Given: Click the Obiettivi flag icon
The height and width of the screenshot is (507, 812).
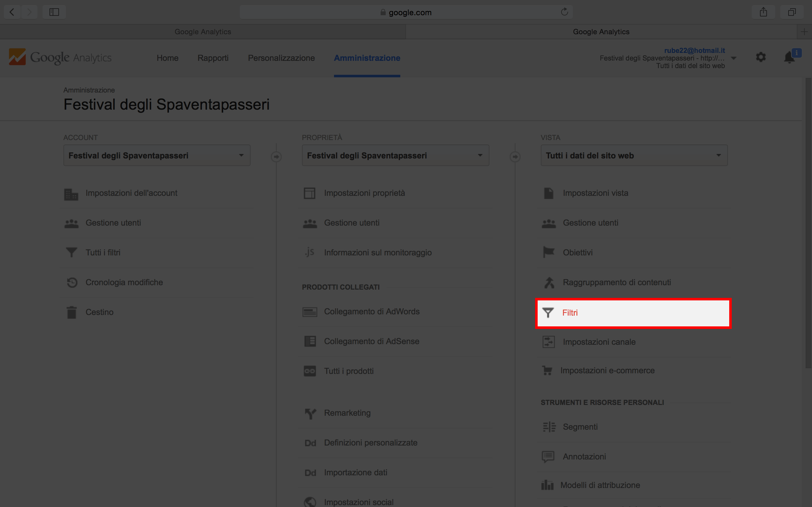Looking at the screenshot, I should 548,252.
